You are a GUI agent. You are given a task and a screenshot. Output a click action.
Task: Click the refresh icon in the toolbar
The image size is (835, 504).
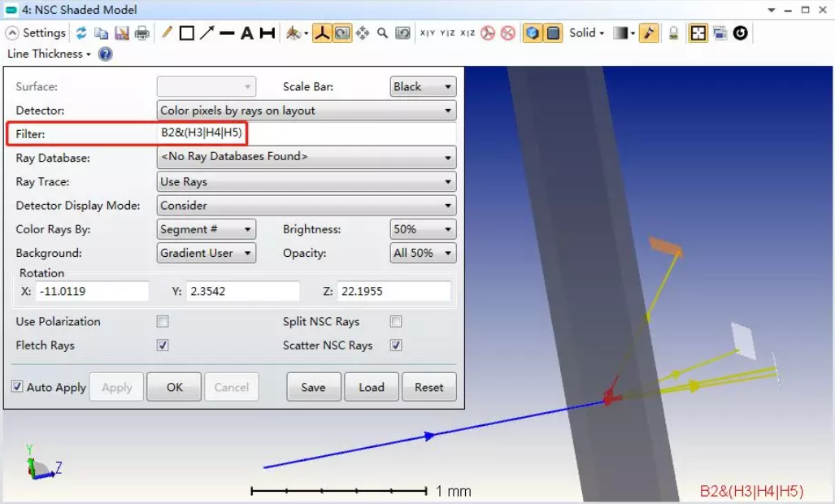[x=81, y=33]
